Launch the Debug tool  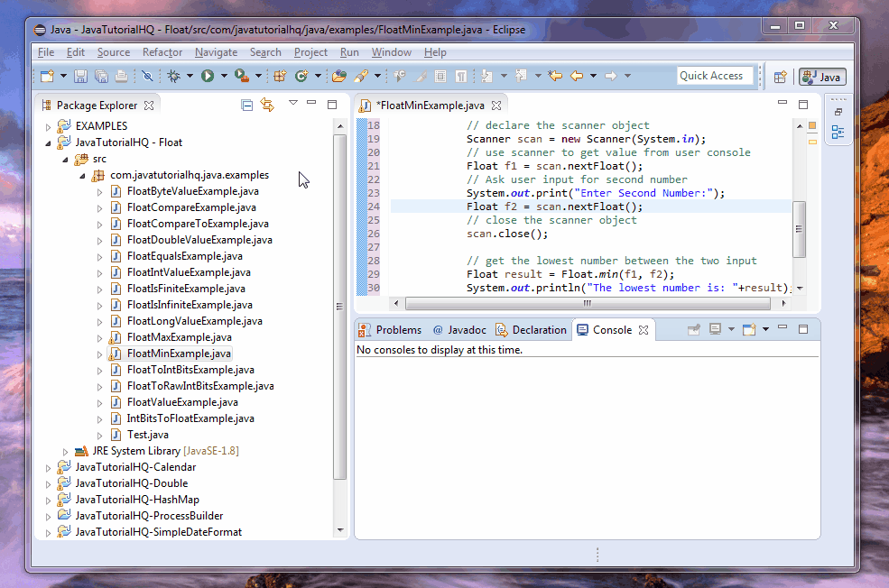tap(174, 76)
